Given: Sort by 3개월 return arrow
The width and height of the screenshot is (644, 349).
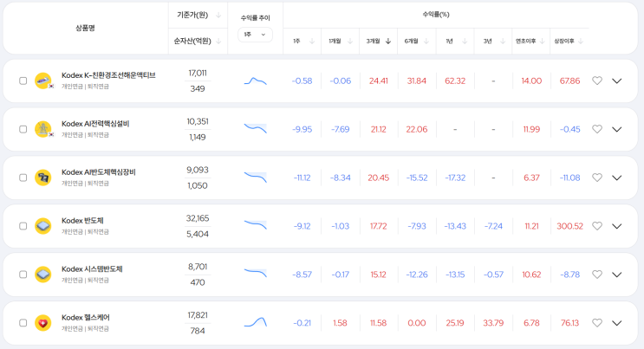Looking at the screenshot, I should [388, 41].
